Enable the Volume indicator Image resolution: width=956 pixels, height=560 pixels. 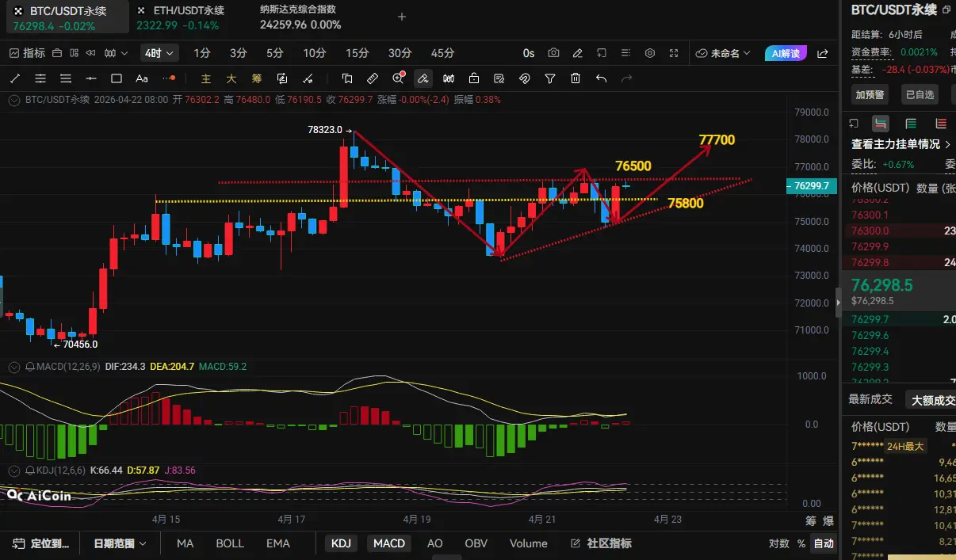(x=529, y=543)
